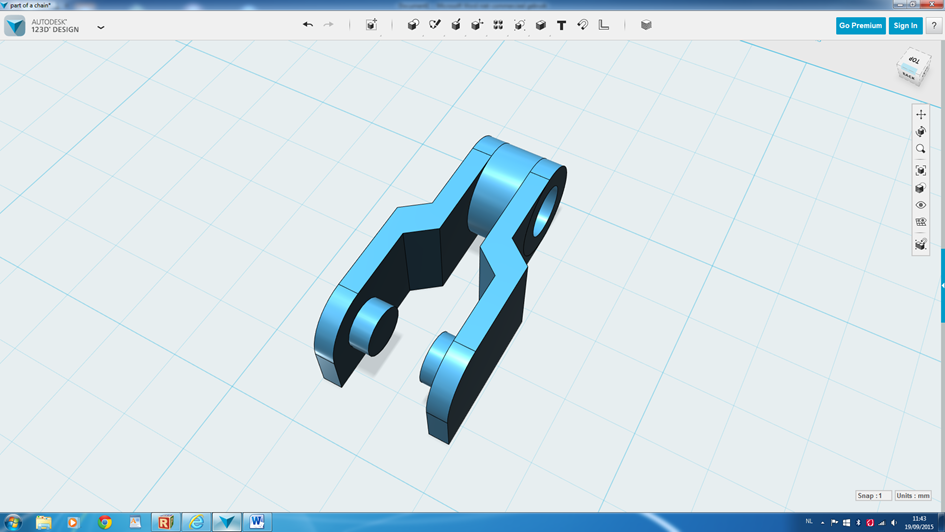Click the Autodesk 123D Design logo
Image resolution: width=945 pixels, height=532 pixels.
14,26
